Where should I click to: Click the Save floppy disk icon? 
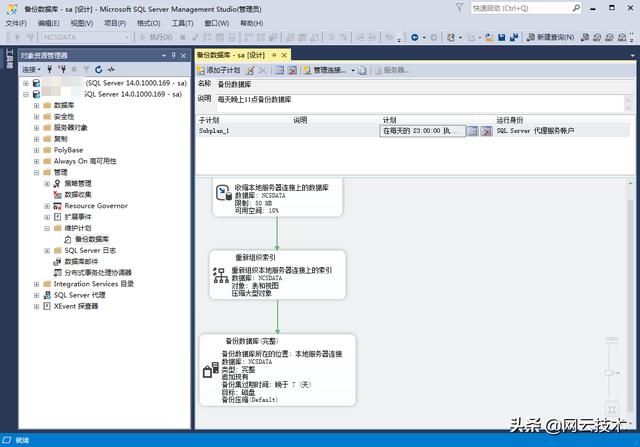point(502,38)
